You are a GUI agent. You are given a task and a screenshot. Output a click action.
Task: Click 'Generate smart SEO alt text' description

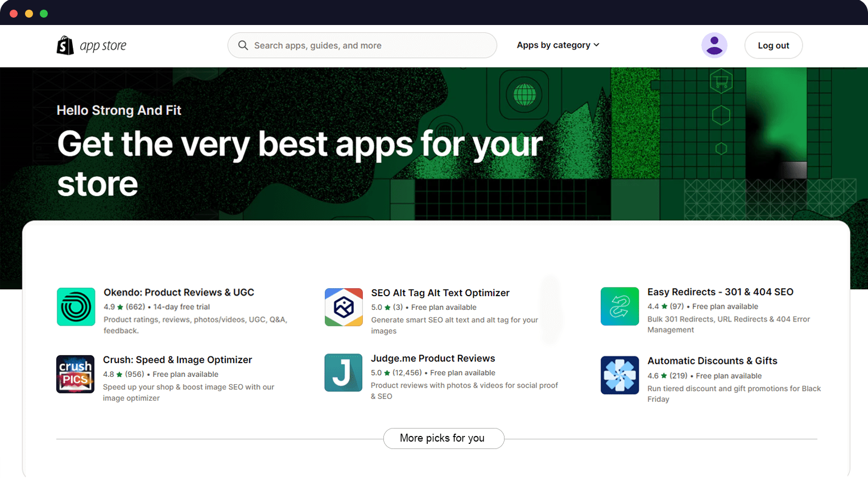(x=454, y=326)
